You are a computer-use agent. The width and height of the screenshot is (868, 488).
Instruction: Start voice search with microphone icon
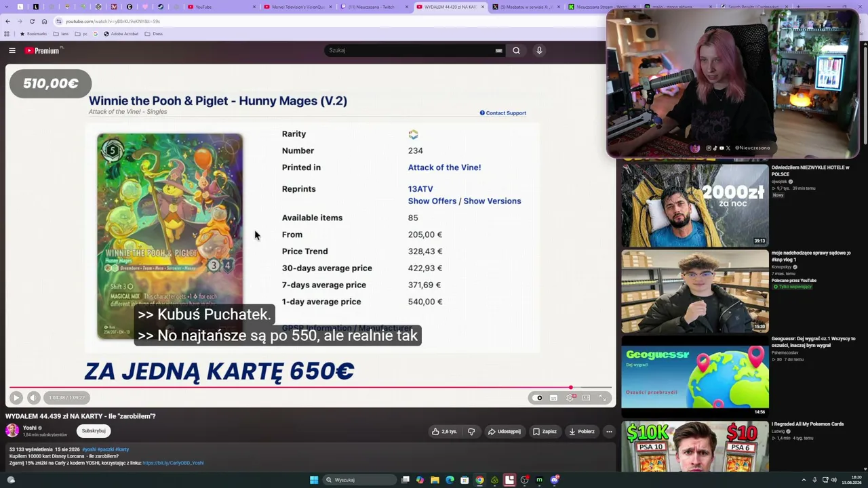pos(539,50)
